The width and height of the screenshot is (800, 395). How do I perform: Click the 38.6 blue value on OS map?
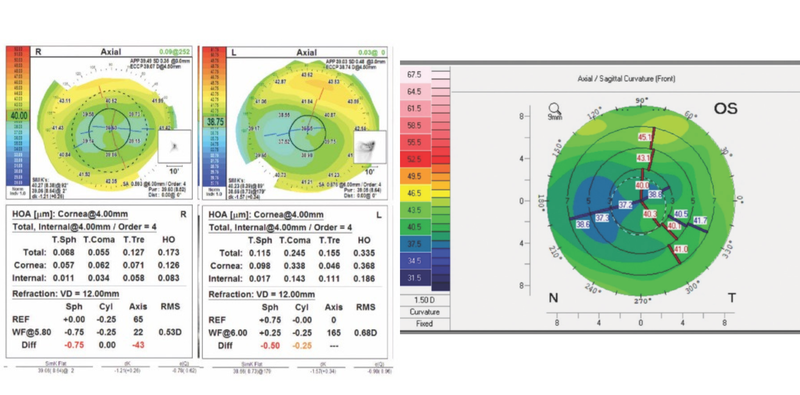583,224
